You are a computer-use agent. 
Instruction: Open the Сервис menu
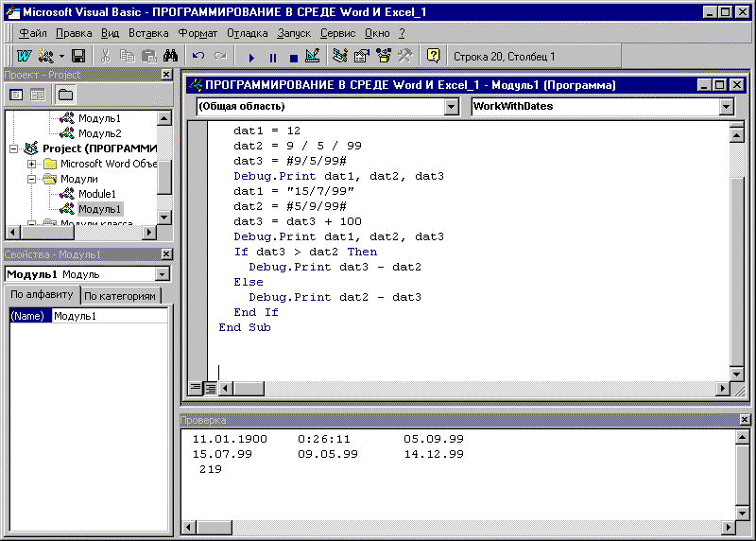[x=337, y=33]
